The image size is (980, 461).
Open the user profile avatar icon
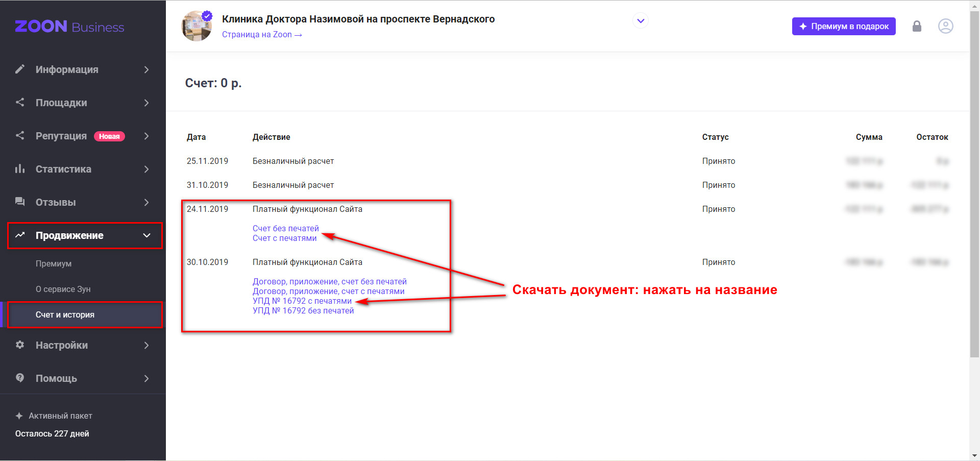point(945,26)
